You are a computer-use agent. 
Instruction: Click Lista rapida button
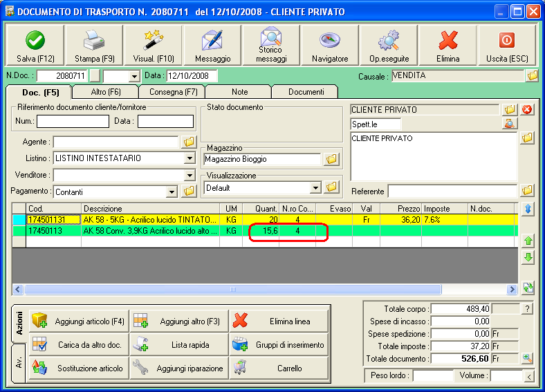(x=179, y=344)
